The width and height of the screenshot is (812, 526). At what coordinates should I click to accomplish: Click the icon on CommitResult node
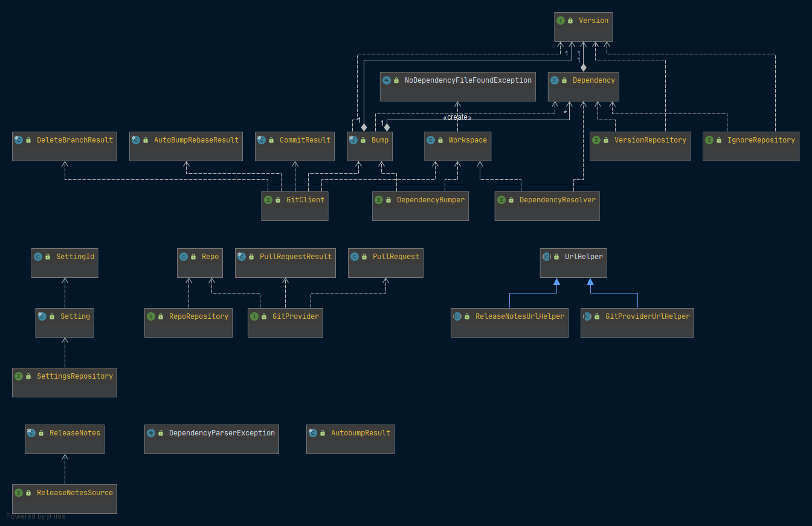click(262, 140)
